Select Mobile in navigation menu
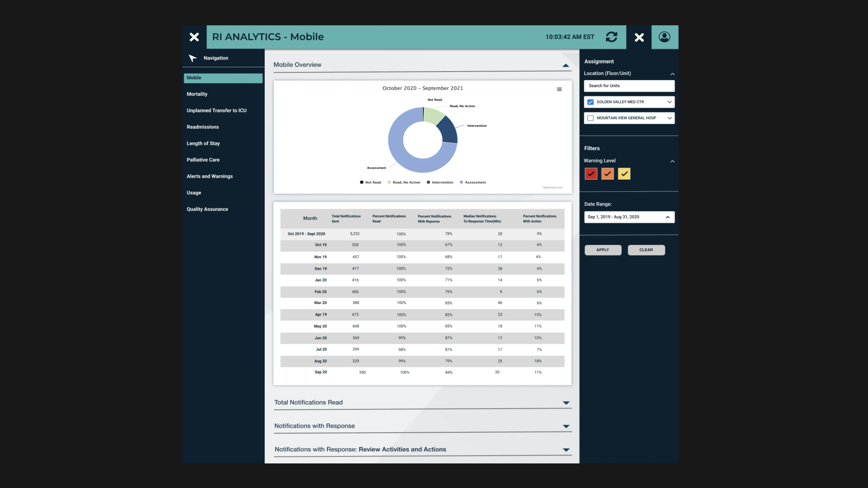Image resolution: width=868 pixels, height=488 pixels. (x=223, y=78)
